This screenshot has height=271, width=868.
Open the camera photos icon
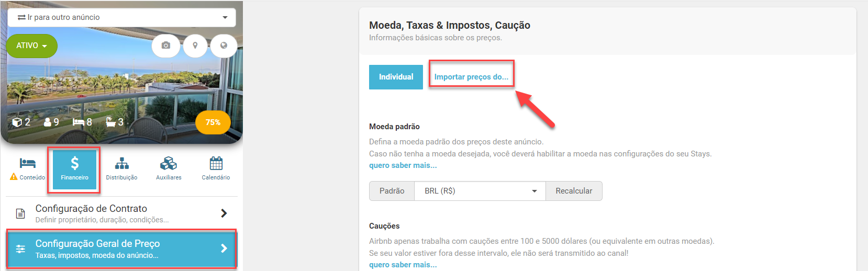[166, 46]
